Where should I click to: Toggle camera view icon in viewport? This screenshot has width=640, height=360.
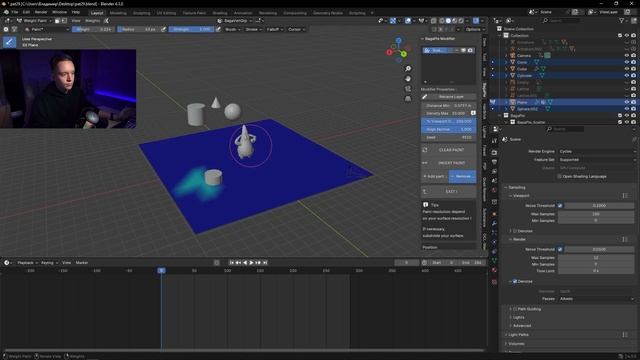(408, 89)
